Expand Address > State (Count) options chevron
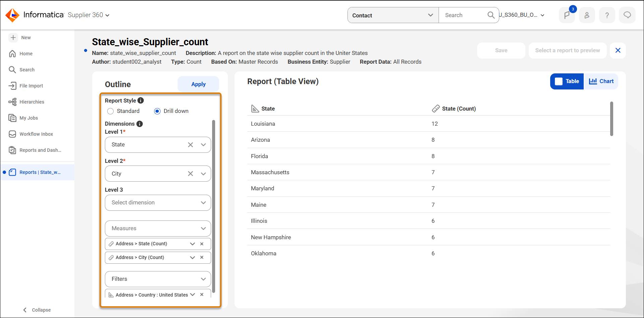 (x=192, y=244)
